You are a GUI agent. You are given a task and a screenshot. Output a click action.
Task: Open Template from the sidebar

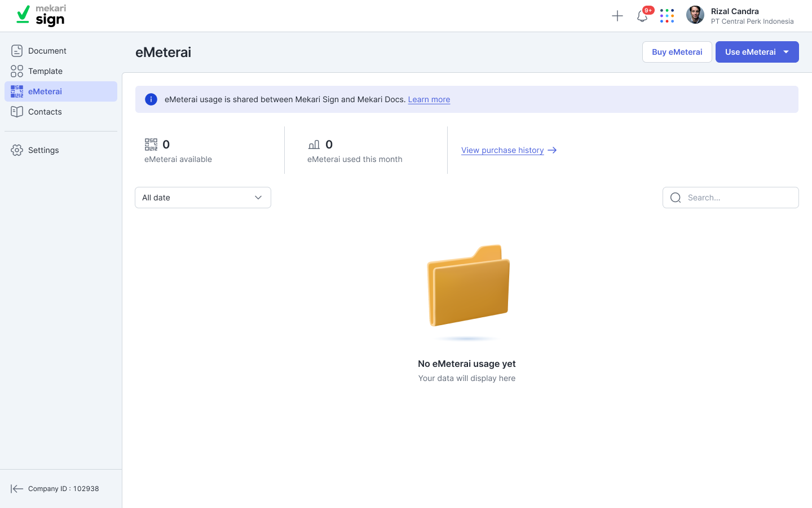click(x=45, y=71)
